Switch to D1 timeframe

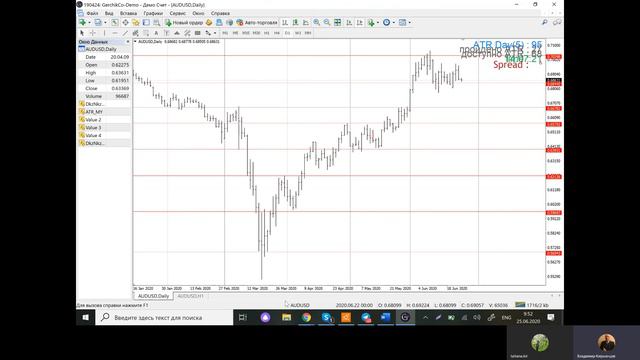287,33
